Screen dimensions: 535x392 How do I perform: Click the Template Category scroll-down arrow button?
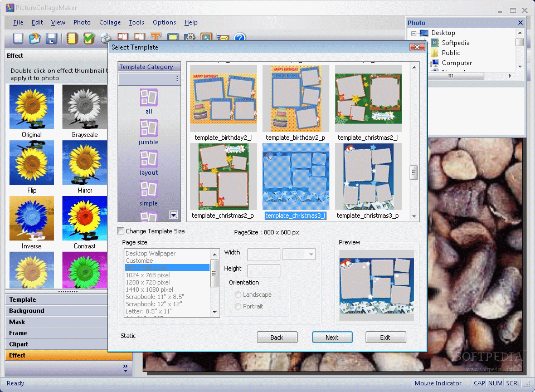coord(174,215)
